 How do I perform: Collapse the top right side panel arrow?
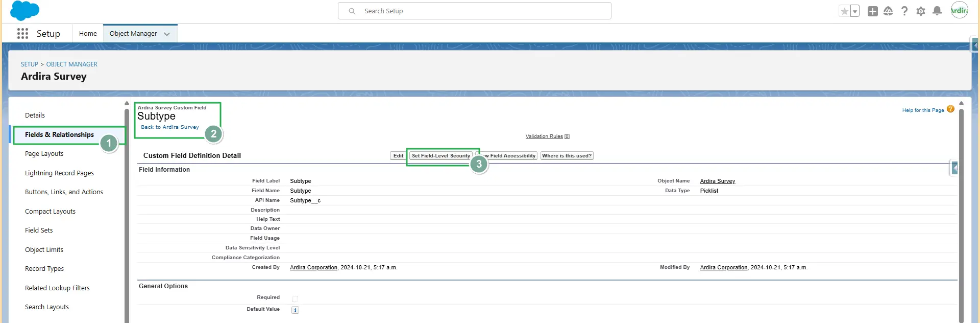(975, 45)
